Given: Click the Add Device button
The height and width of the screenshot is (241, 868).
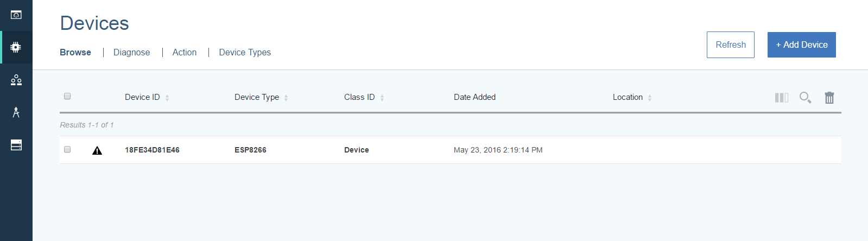Looking at the screenshot, I should click(801, 45).
